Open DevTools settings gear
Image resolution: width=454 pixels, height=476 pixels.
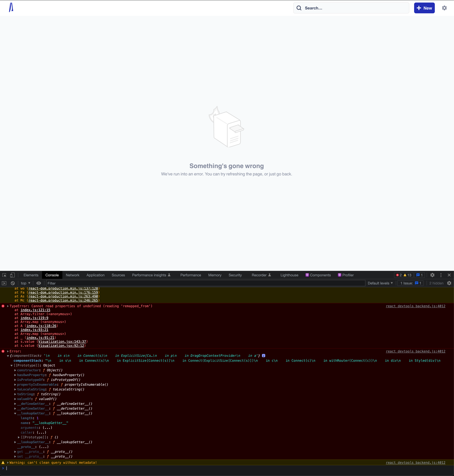[432, 275]
